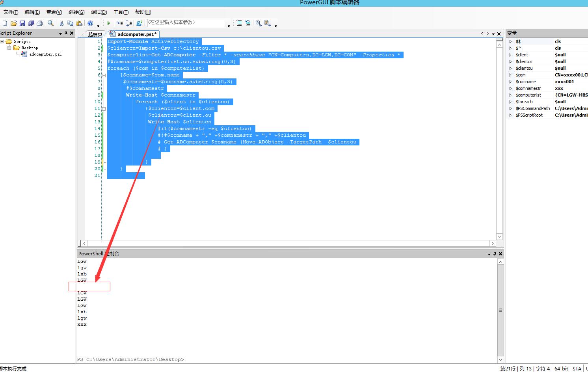Run the script with green play button
This screenshot has width=588, height=372.
109,23
